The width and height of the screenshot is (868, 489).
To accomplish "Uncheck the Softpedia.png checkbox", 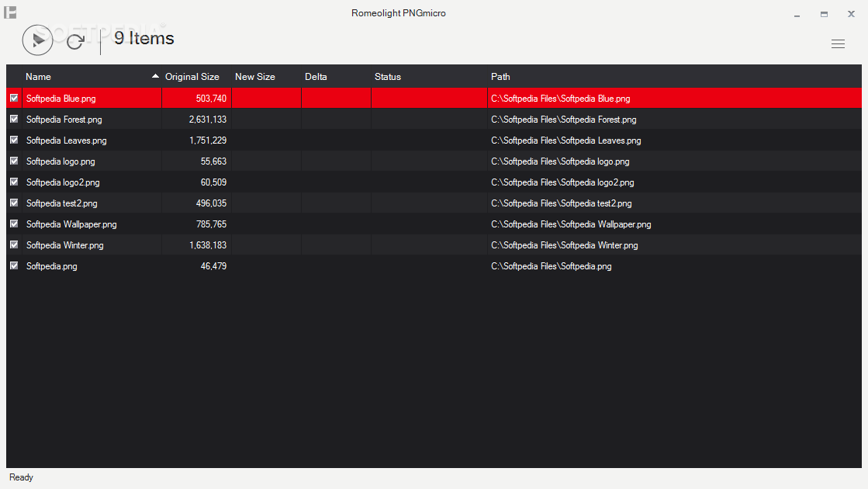I will 14,265.
